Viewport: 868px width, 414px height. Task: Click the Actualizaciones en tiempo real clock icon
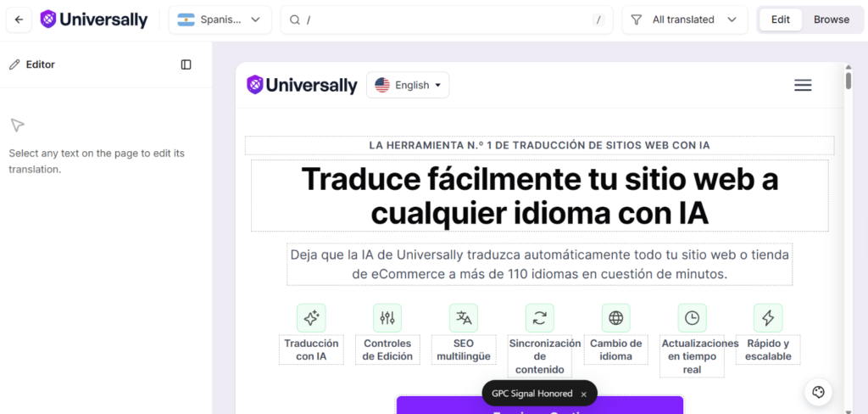(692, 318)
